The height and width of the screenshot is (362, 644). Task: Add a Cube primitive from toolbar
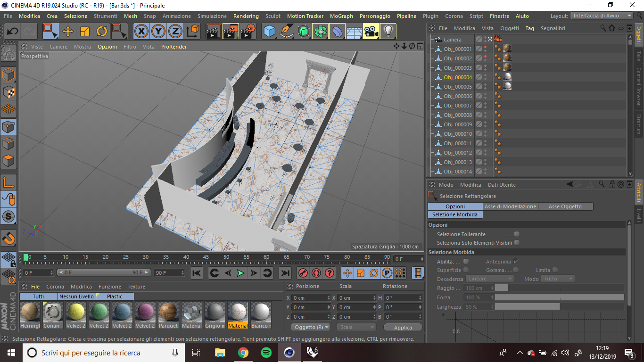click(x=269, y=32)
